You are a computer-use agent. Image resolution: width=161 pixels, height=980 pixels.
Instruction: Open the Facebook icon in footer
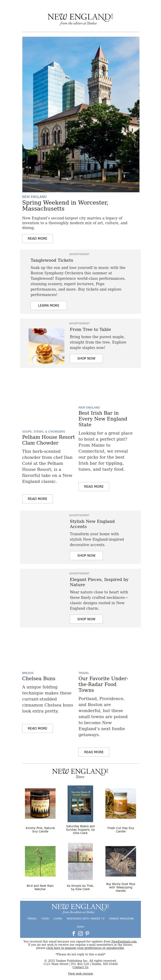point(74,933)
